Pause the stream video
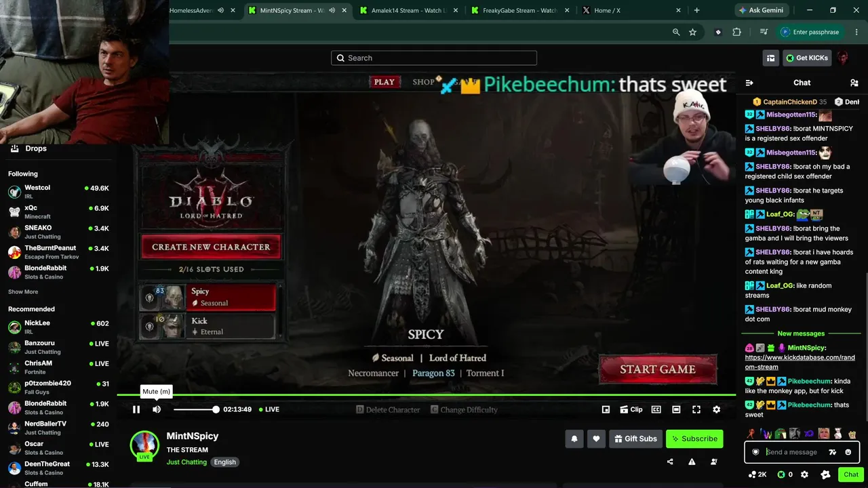The image size is (868, 488). (136, 409)
